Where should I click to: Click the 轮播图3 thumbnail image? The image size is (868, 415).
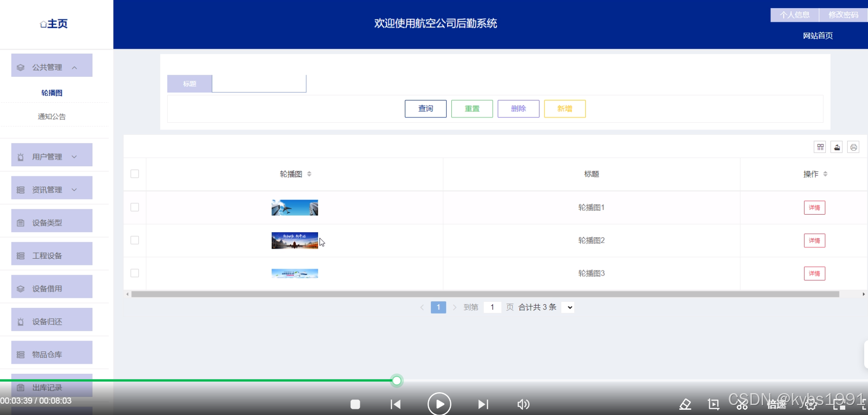point(295,273)
